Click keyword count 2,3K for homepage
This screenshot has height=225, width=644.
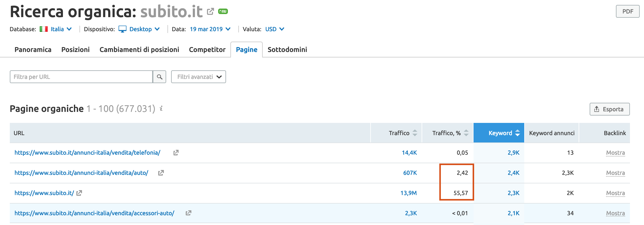[x=514, y=193]
